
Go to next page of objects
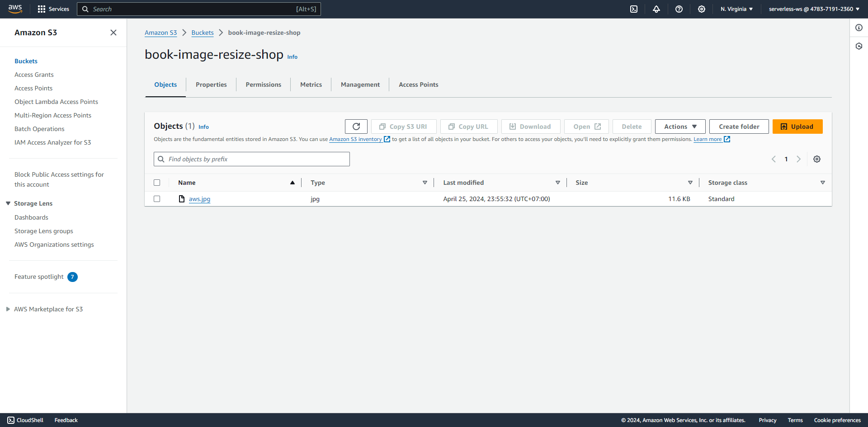[799, 159]
